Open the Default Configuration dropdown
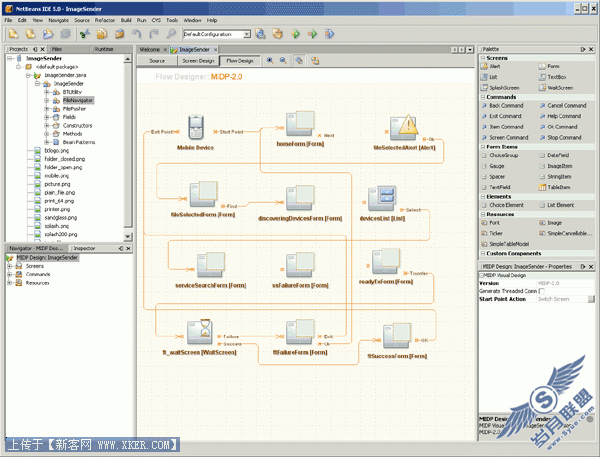Image resolution: width=600 pixels, height=457 pixels. click(247, 34)
